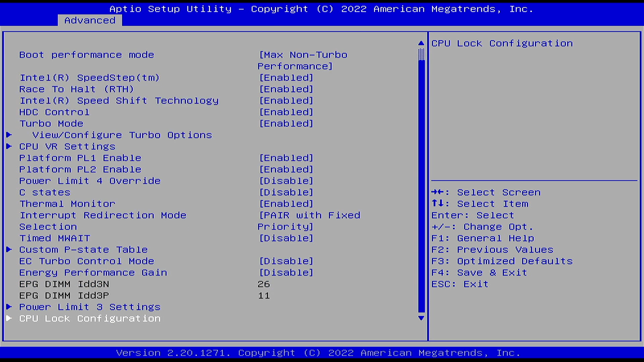
Task: Click arrow beside View/Configure Turbo Options
Action: point(9,135)
